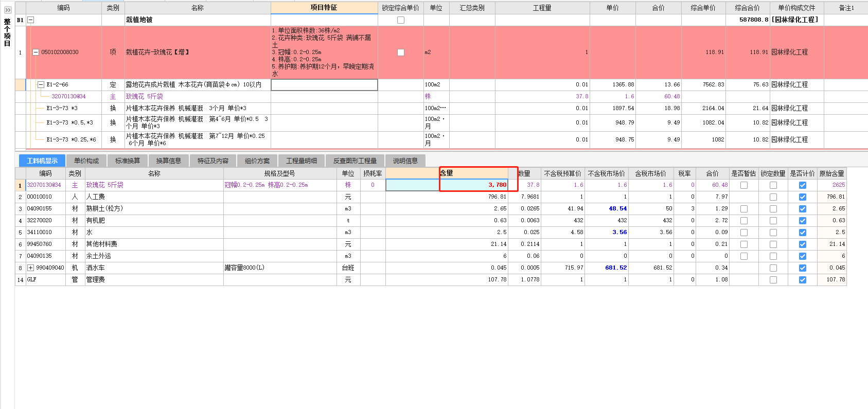Click the 灌容量8000(L) specification cell
This screenshot has width=868, height=409.
point(280,268)
